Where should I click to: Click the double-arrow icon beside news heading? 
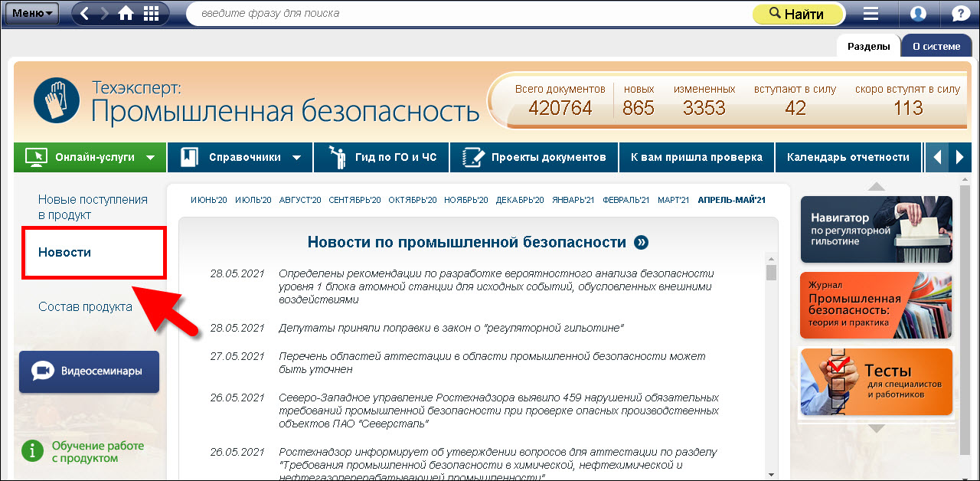(641, 243)
